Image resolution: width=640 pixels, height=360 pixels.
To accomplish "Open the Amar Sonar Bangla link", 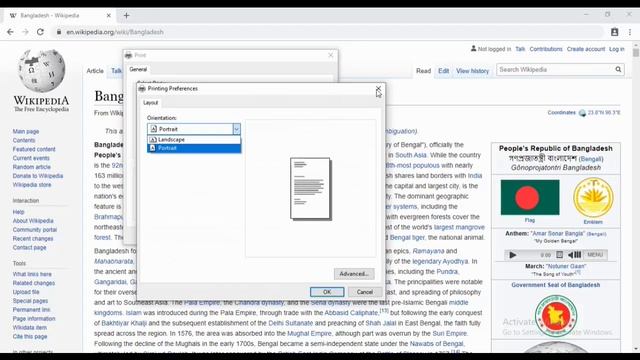I will (557, 234).
